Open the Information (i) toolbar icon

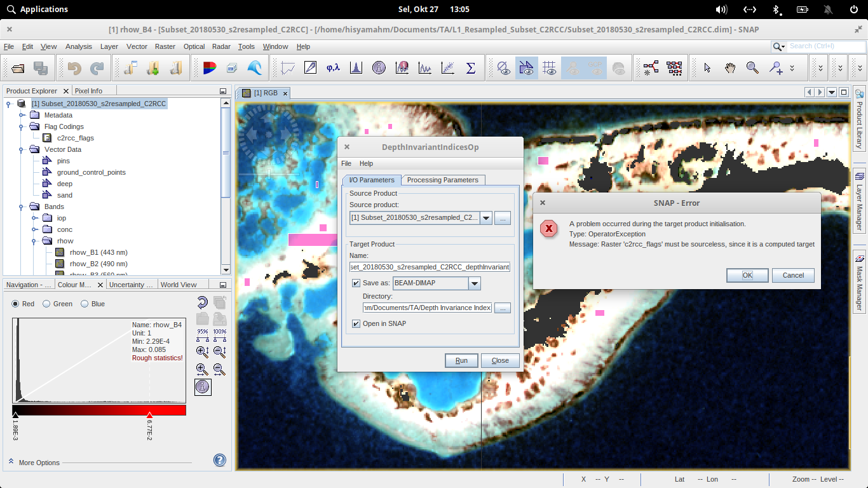click(379, 68)
